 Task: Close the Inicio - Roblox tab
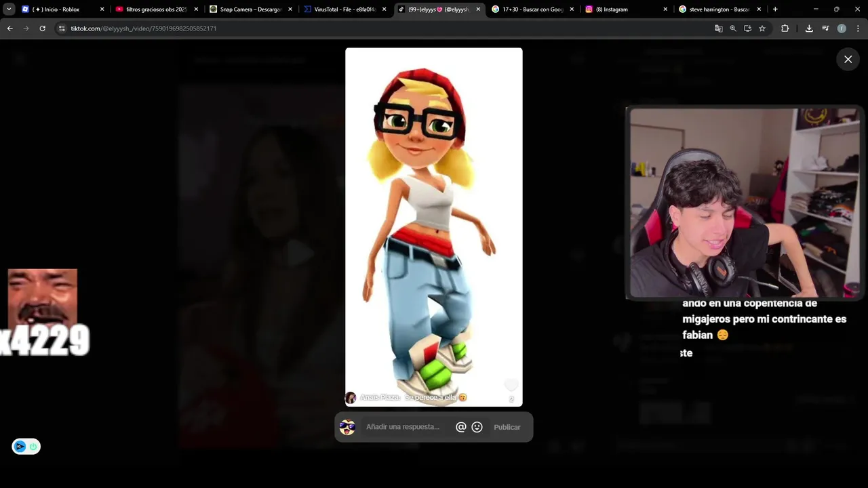[x=102, y=9]
